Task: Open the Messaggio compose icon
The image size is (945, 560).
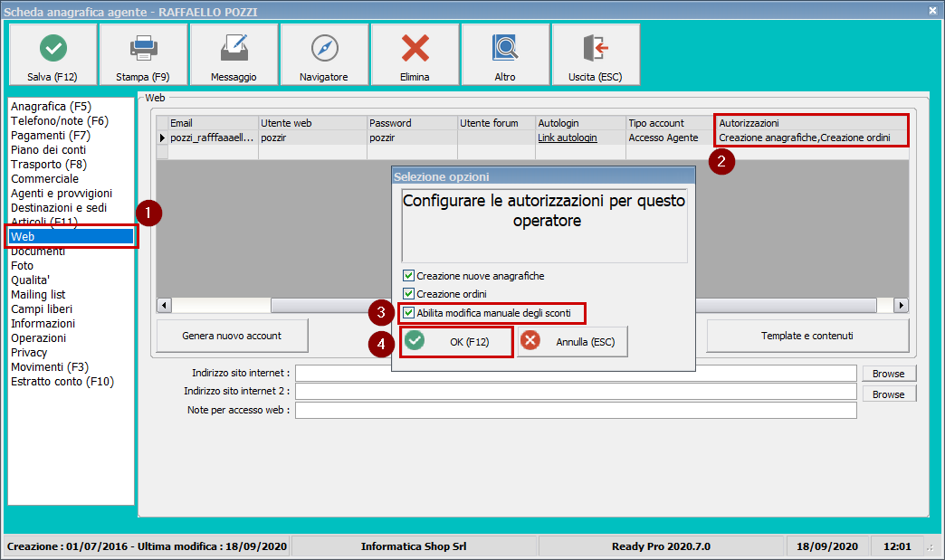Action: click(234, 48)
